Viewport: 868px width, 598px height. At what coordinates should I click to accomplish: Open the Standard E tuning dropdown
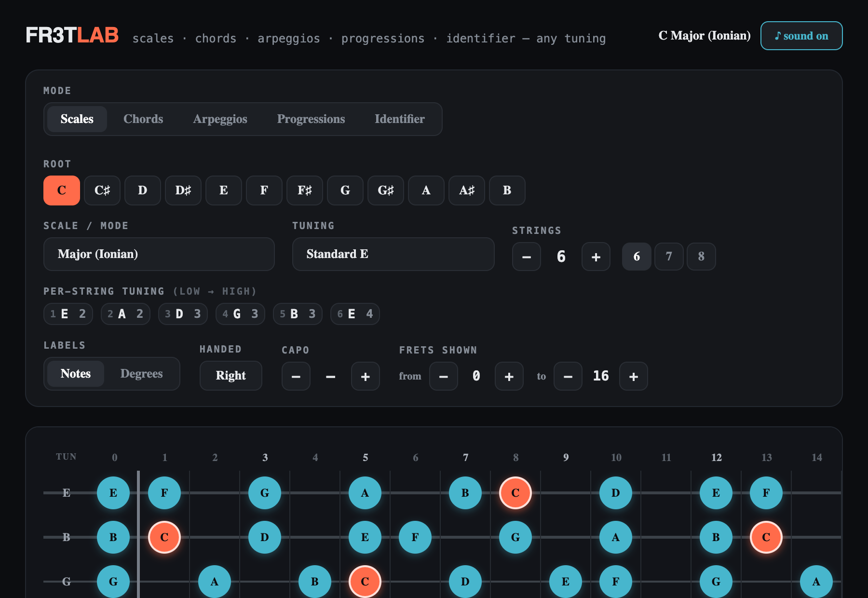393,254
